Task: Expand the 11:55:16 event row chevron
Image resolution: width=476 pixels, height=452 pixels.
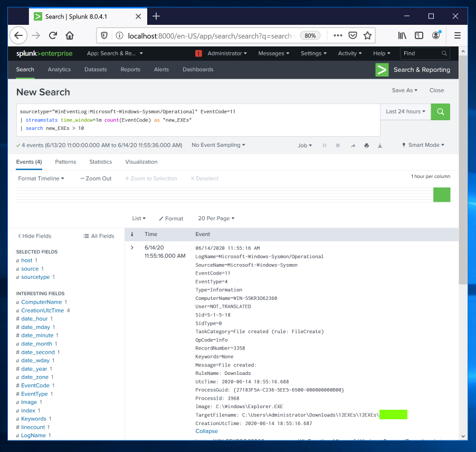Action: tap(132, 248)
